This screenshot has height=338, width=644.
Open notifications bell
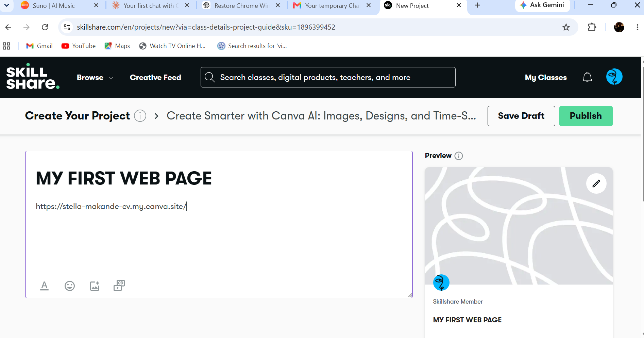click(x=587, y=77)
